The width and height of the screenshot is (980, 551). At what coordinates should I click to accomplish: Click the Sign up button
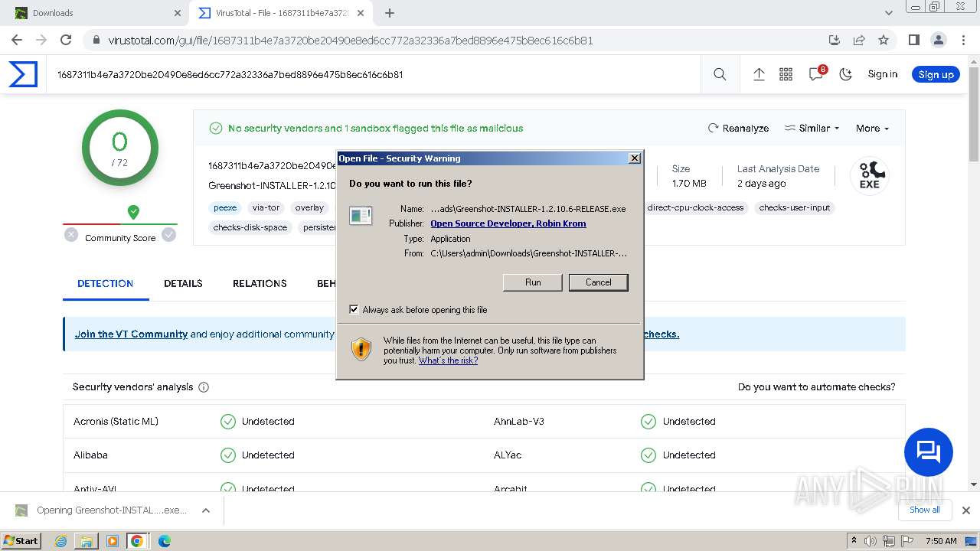936,74
